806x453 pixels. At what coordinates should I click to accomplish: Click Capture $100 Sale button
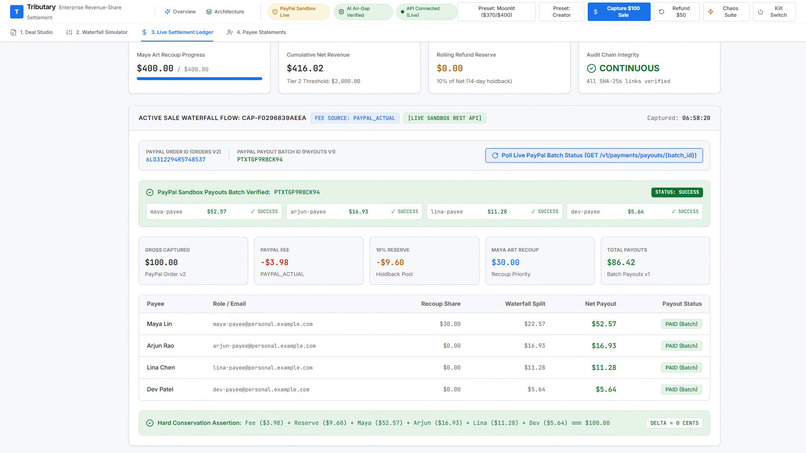coord(619,12)
